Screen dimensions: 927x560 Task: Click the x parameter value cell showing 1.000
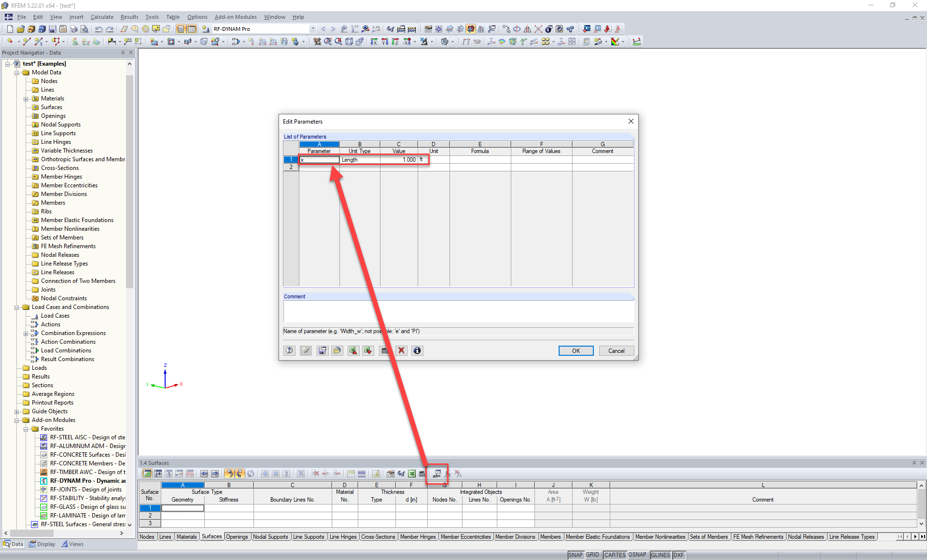[x=399, y=159]
